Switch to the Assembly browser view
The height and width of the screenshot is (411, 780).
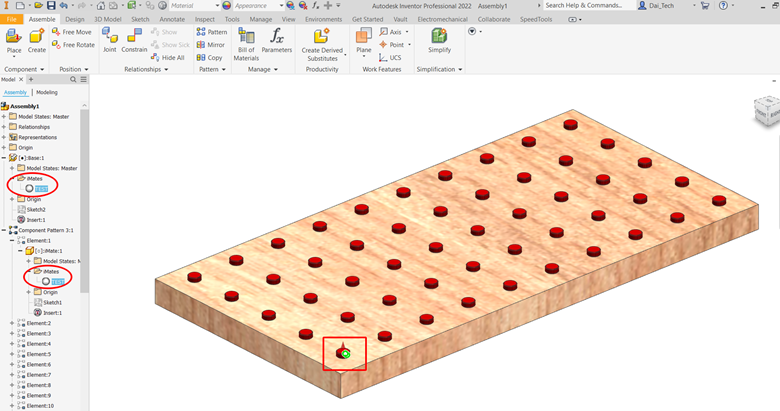pyautogui.click(x=15, y=93)
